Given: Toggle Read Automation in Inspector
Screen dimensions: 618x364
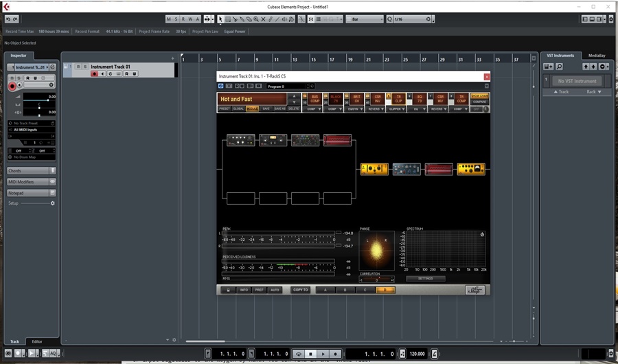Looking at the screenshot, I should click(27, 78).
